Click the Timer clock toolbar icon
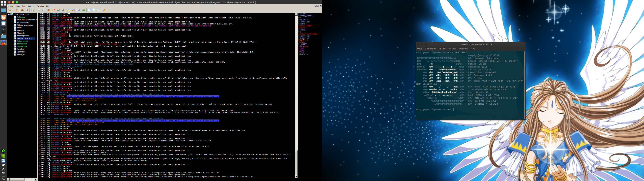Screen dimensions: 644x181 pos(44,10)
